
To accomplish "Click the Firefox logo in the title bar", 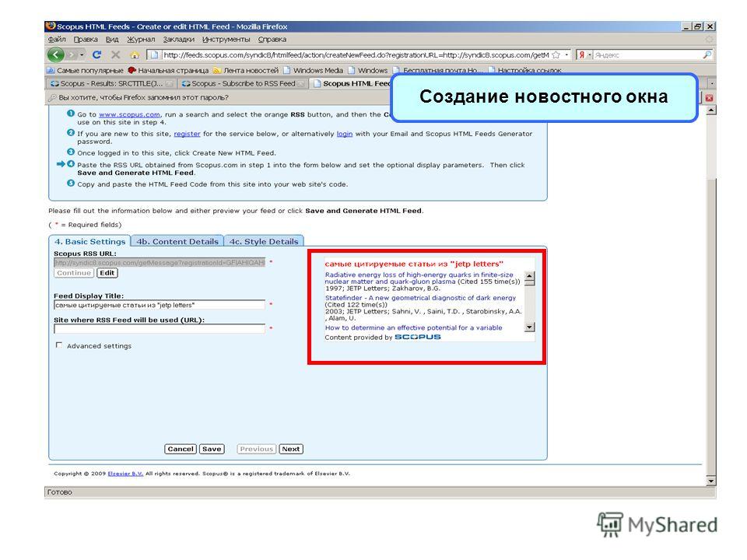I will [x=51, y=26].
